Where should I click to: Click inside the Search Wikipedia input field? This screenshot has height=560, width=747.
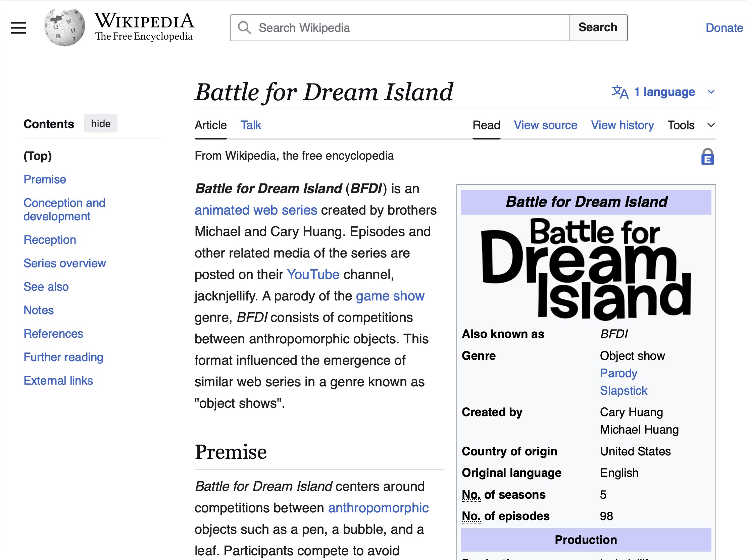click(x=371, y=28)
